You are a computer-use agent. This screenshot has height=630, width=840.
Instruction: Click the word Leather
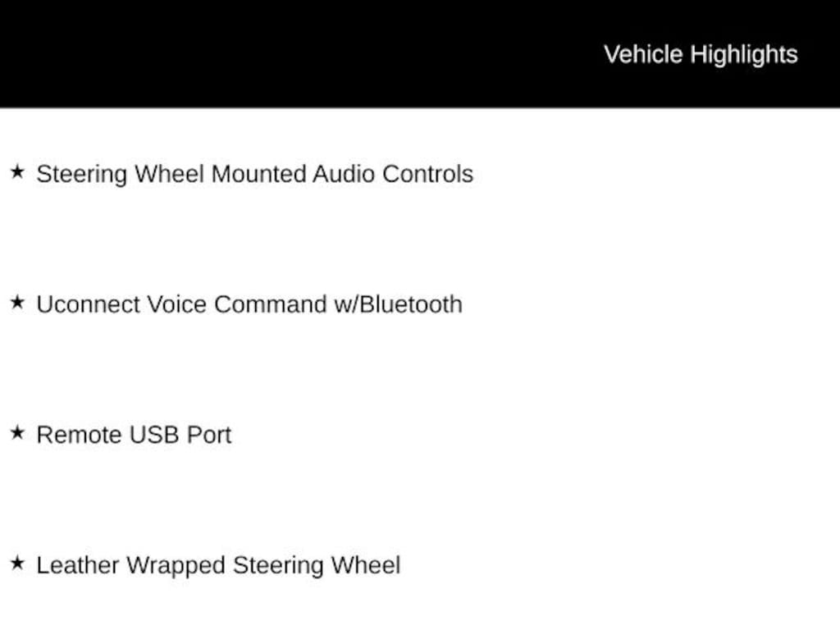tap(76, 565)
